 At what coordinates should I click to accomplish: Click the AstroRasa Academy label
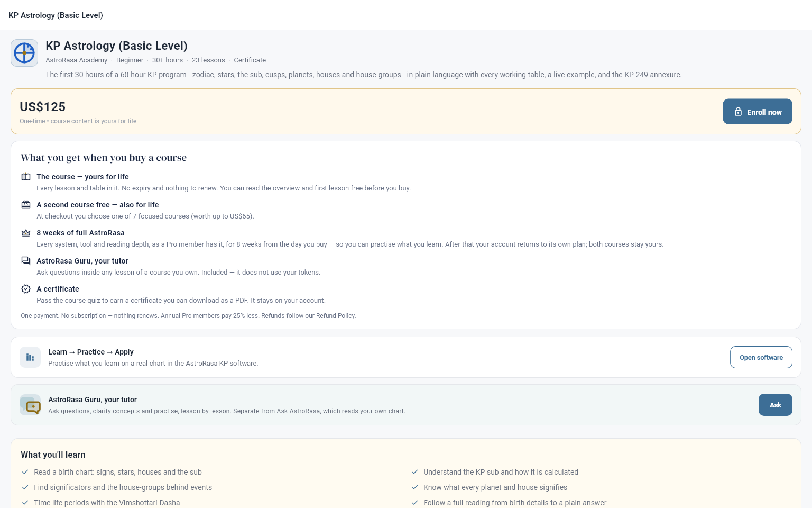pyautogui.click(x=76, y=60)
